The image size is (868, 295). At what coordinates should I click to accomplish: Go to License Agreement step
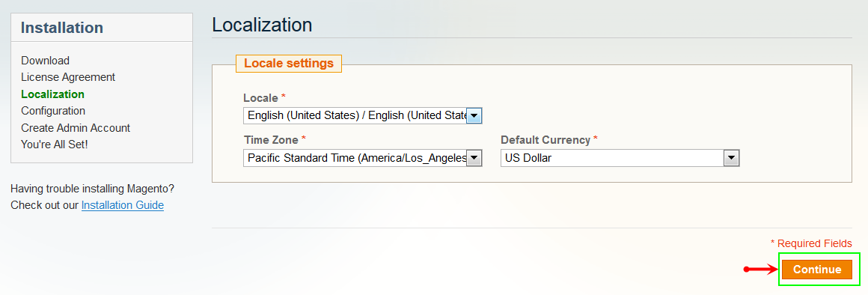[68, 77]
